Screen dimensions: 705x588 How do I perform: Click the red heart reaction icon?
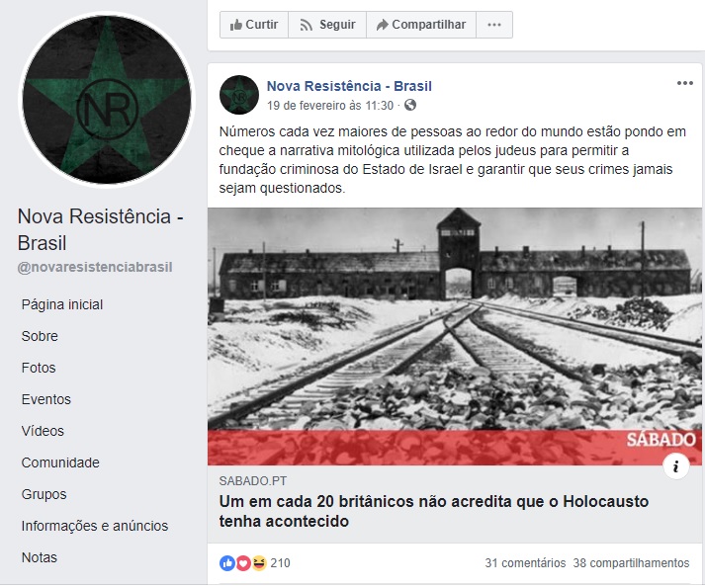point(243,563)
